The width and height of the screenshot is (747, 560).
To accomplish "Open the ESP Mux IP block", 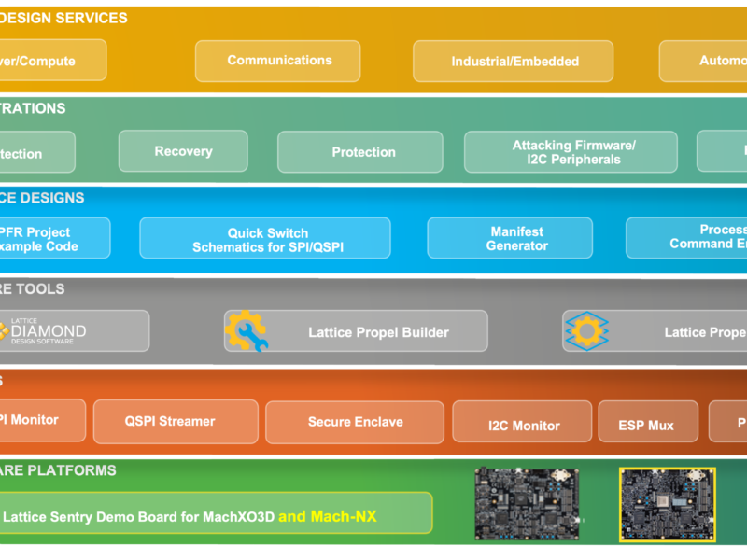I will point(647,422).
